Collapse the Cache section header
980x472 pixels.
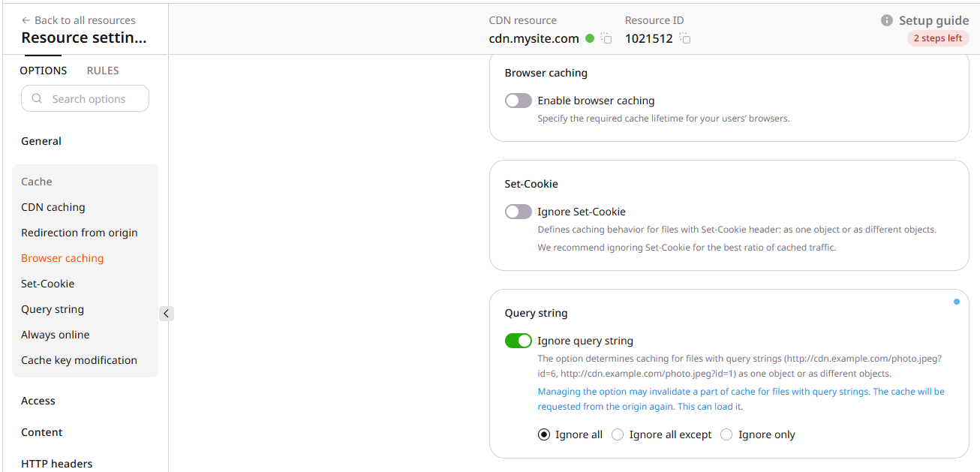click(x=37, y=182)
